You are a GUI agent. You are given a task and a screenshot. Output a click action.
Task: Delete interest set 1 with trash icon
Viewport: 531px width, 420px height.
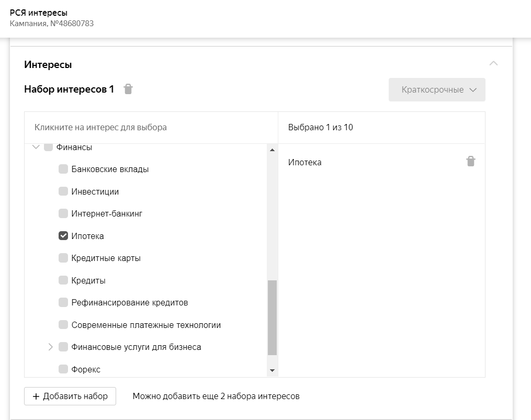click(x=128, y=89)
